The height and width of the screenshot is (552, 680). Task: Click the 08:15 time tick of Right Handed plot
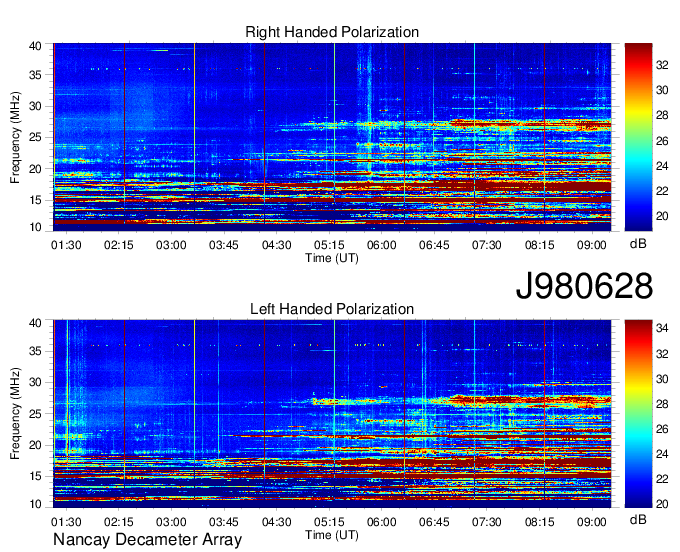point(539,245)
